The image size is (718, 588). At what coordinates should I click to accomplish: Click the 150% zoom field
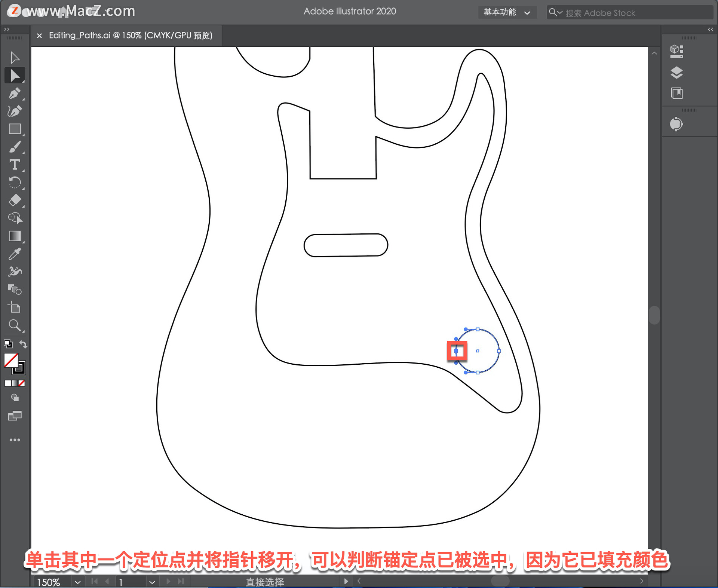tap(52, 582)
